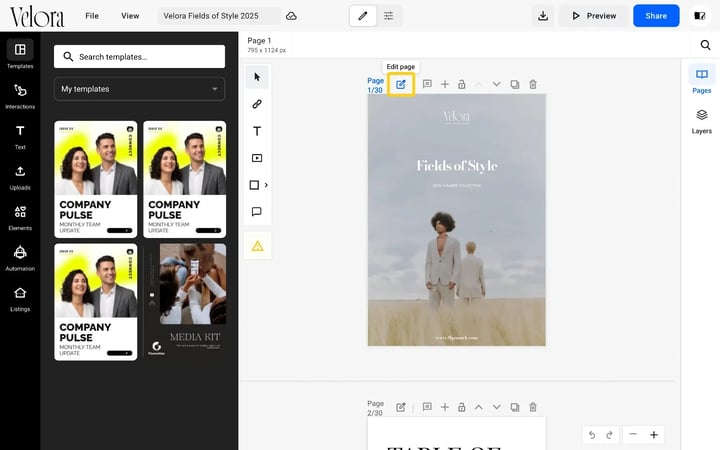Image resolution: width=720 pixels, height=450 pixels.
Task: Edit the document title field
Action: coord(219,16)
